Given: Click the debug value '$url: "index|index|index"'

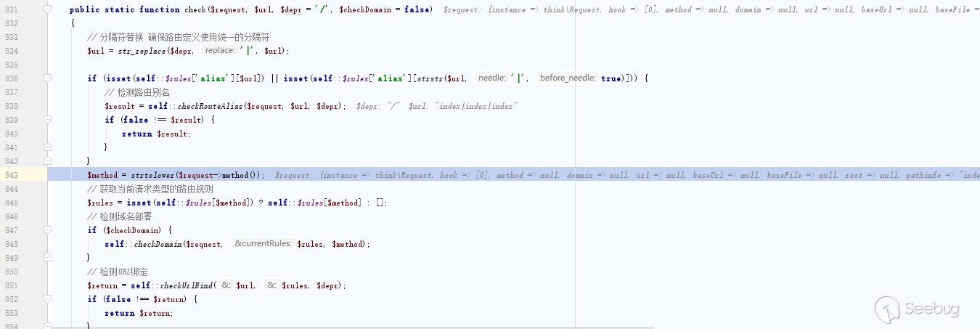Looking at the screenshot, I should [463, 106].
